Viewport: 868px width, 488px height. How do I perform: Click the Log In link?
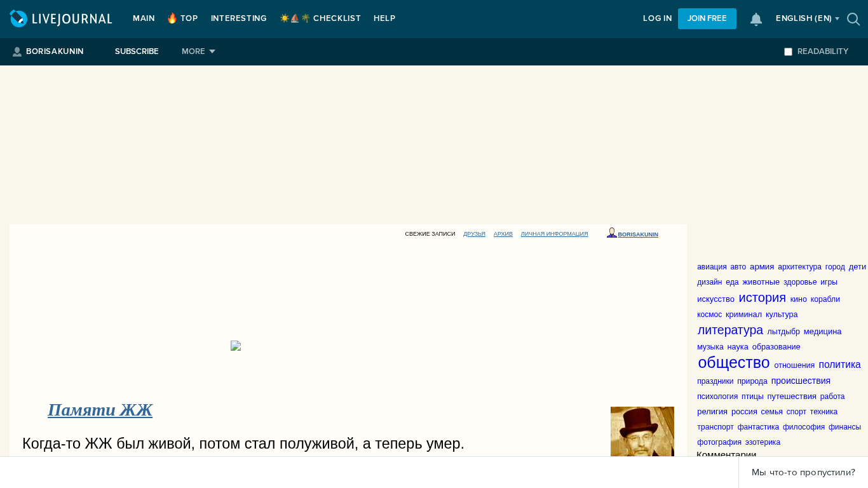657,19
